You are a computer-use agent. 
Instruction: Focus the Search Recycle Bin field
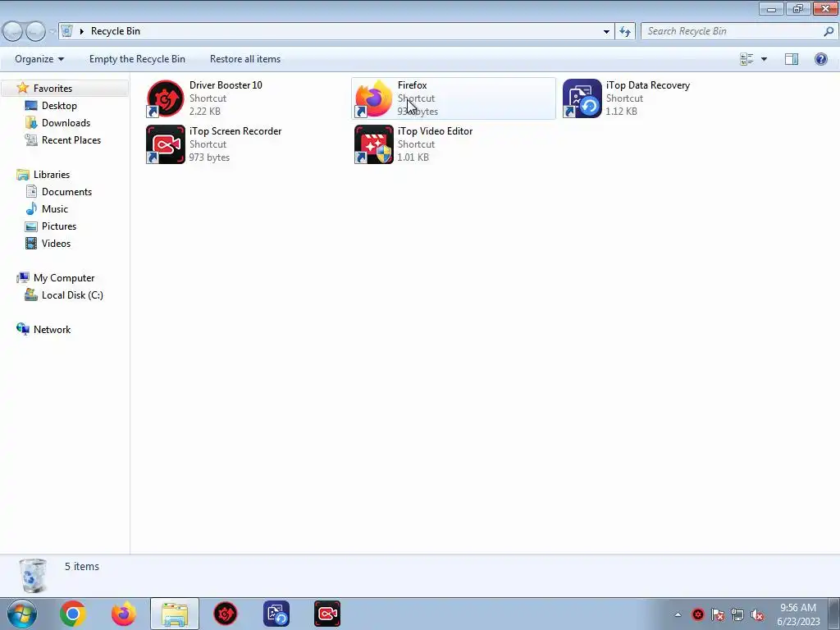(x=739, y=31)
